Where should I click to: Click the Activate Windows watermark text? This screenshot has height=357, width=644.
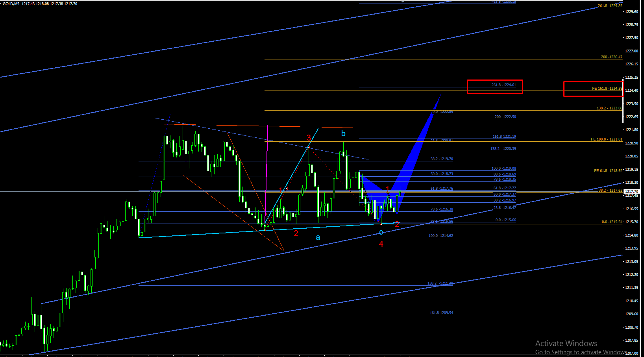[x=566, y=343]
